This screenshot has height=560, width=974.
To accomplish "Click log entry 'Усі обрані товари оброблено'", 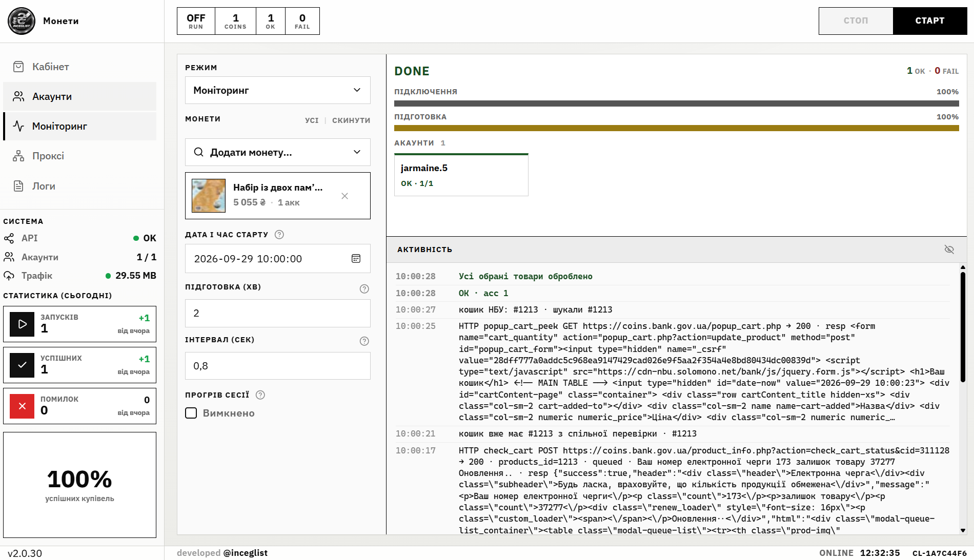I will pyautogui.click(x=525, y=277).
